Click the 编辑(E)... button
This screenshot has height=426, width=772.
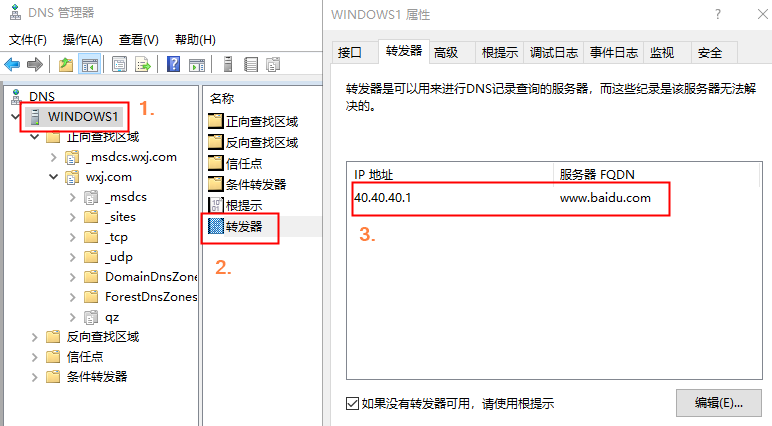point(718,403)
